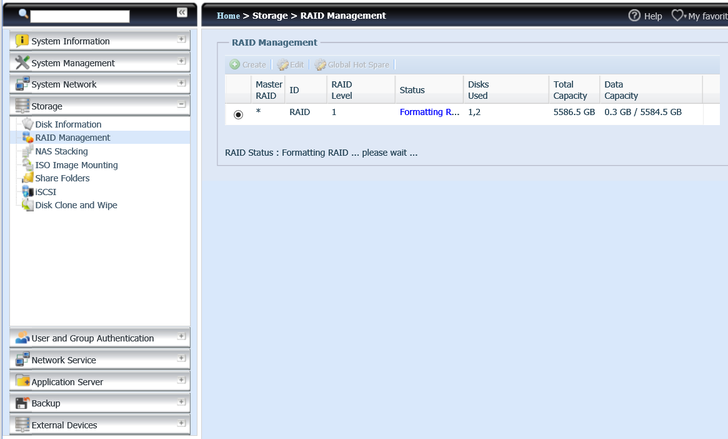The width and height of the screenshot is (728, 439).
Task: Click the Home breadcrumb link
Action: click(x=228, y=16)
